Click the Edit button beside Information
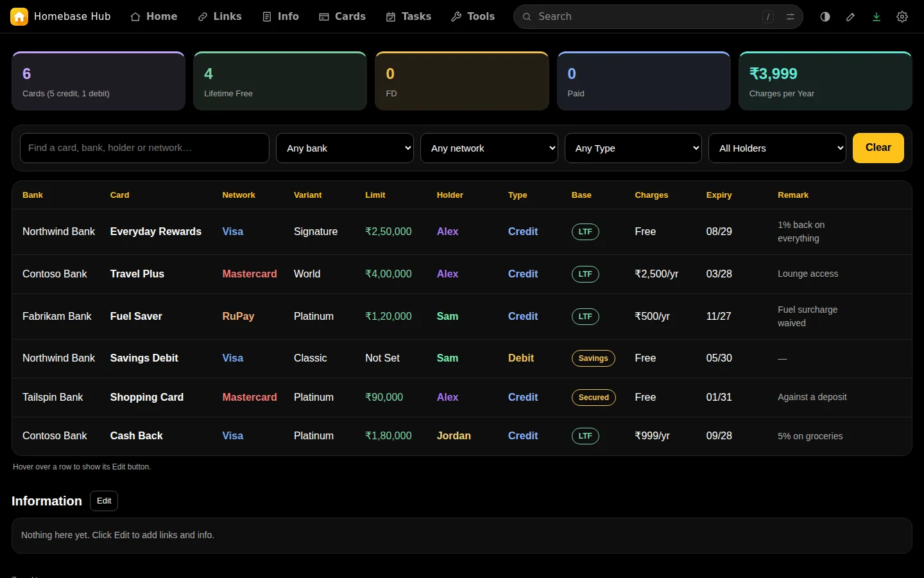 pyautogui.click(x=104, y=501)
